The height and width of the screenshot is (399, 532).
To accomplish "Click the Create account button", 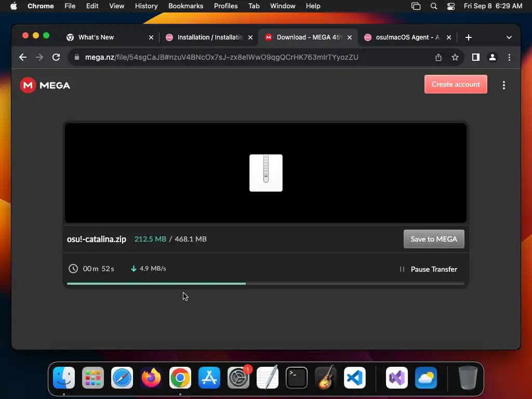I will (456, 84).
